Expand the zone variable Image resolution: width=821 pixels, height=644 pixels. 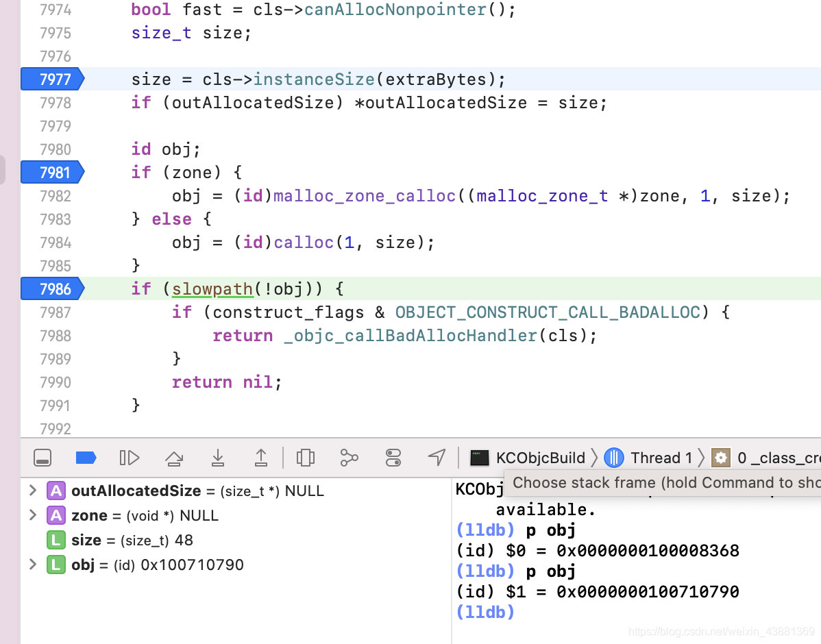pyautogui.click(x=33, y=515)
